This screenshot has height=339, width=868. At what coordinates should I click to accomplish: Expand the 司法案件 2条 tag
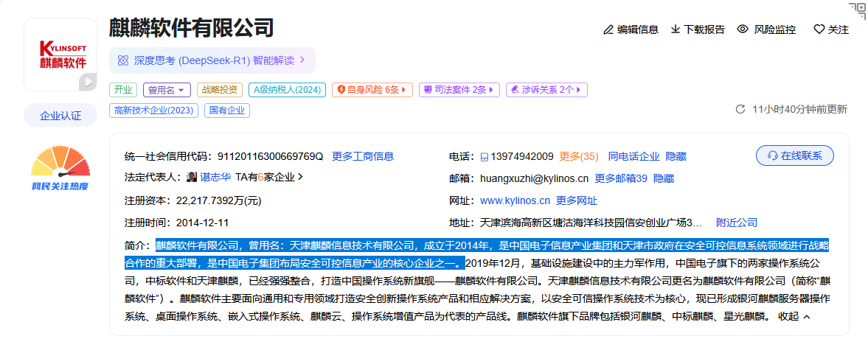[459, 90]
